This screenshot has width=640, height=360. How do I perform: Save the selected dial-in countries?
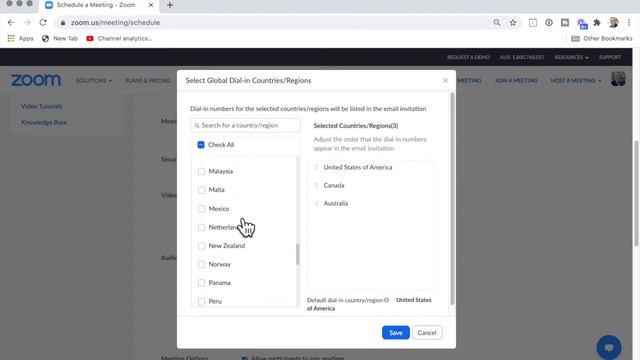[396, 333]
